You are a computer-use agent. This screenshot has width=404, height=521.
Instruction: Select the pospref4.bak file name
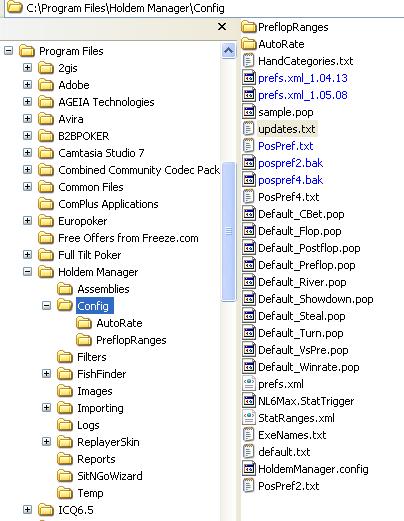coord(290,180)
